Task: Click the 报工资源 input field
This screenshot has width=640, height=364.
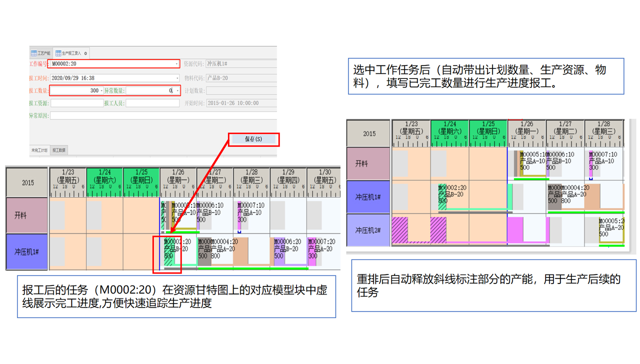Action: point(76,103)
